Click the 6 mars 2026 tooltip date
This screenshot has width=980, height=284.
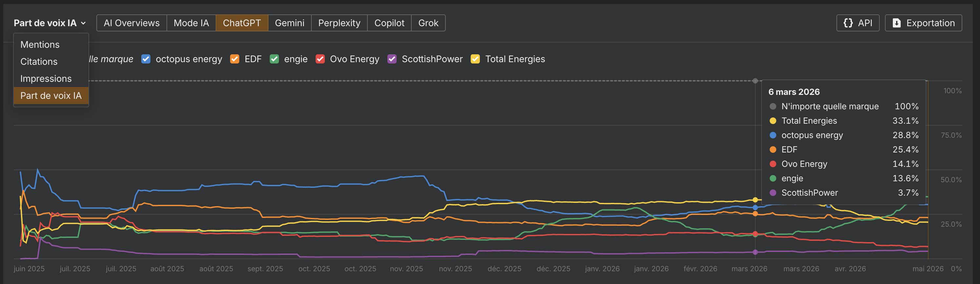(794, 92)
